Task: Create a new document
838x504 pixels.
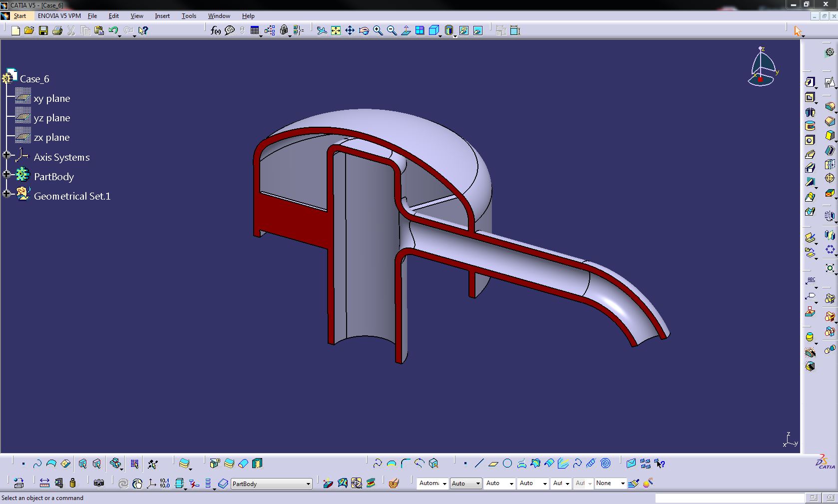Action: (15, 30)
